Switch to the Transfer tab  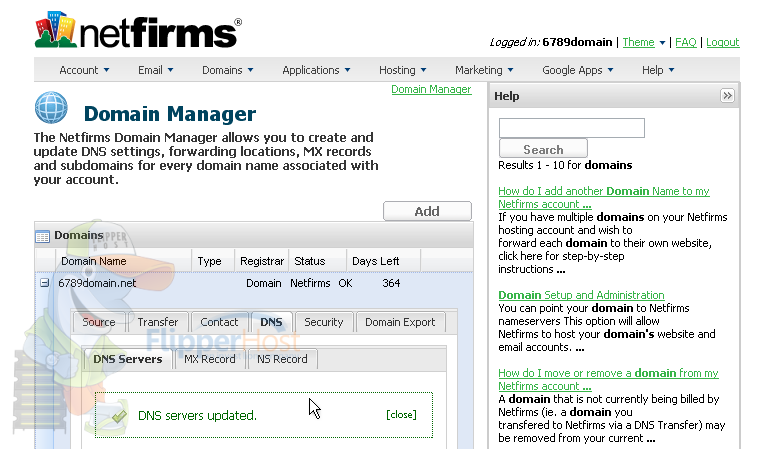pyautogui.click(x=158, y=322)
